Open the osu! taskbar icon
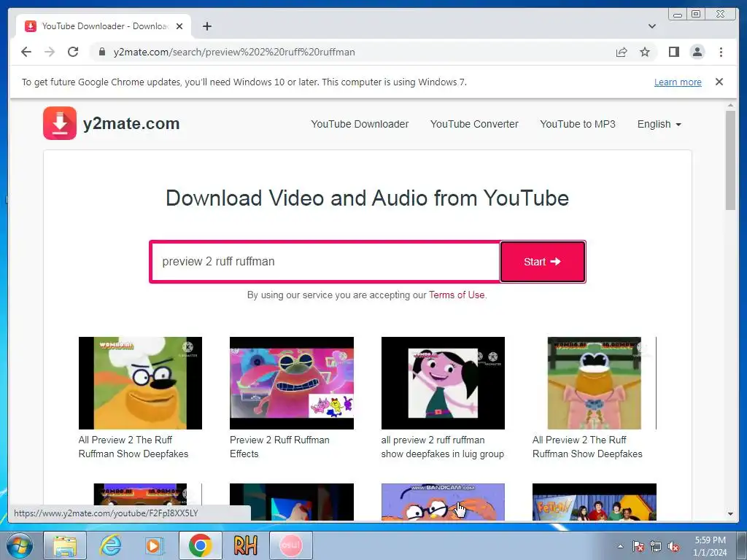This screenshot has width=747, height=560. [290, 545]
